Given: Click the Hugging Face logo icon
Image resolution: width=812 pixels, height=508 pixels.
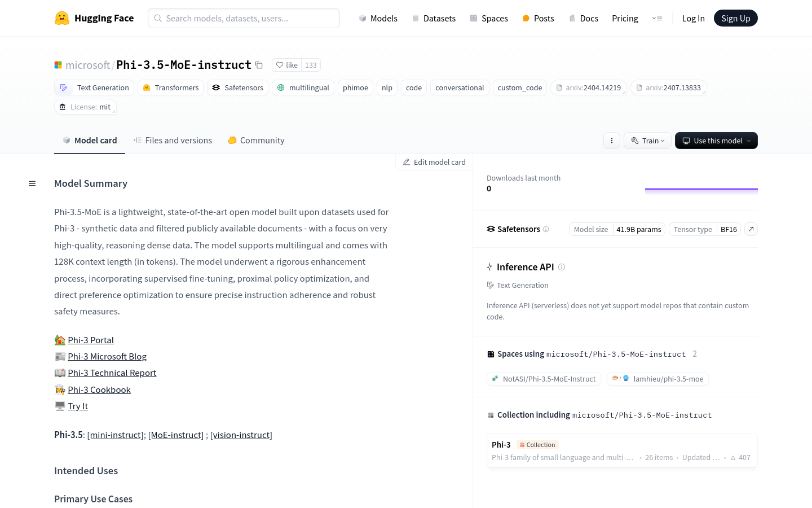Looking at the screenshot, I should [62, 18].
